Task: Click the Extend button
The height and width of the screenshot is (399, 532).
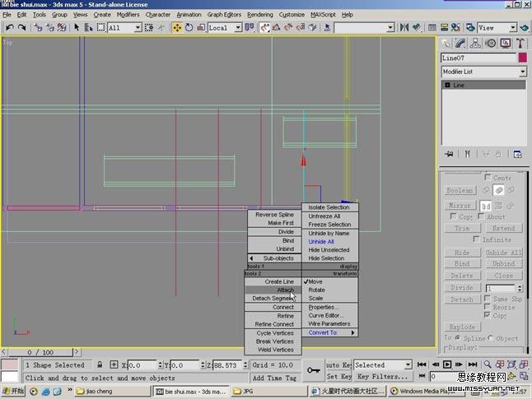Action: (503, 228)
